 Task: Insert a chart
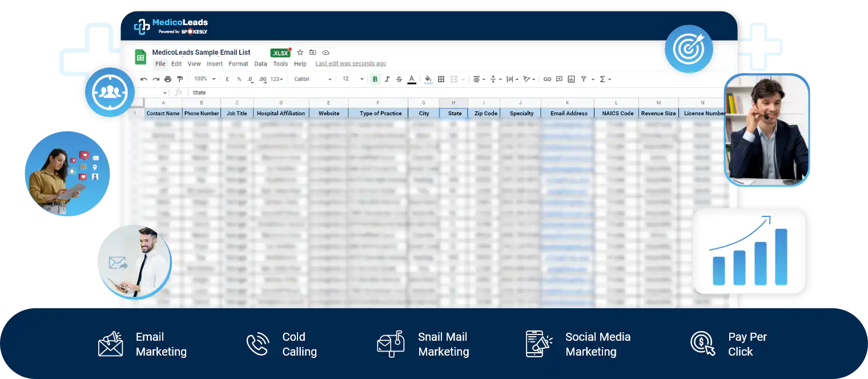coord(572,79)
